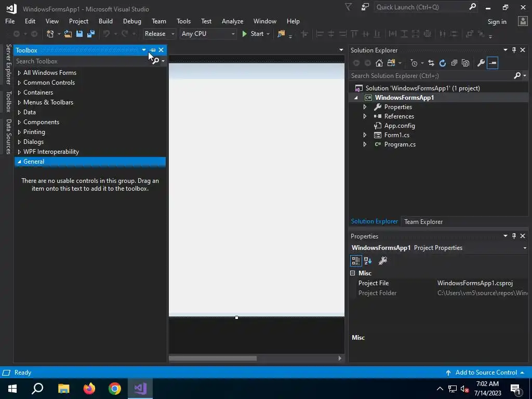
Task: Click the designer scrollbar right arrow
Action: click(x=340, y=358)
